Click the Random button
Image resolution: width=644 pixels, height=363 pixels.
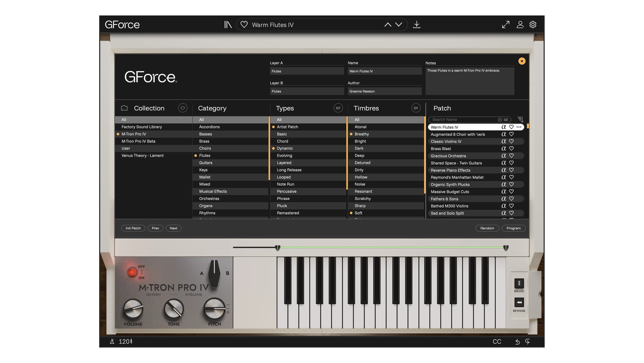coord(487,228)
